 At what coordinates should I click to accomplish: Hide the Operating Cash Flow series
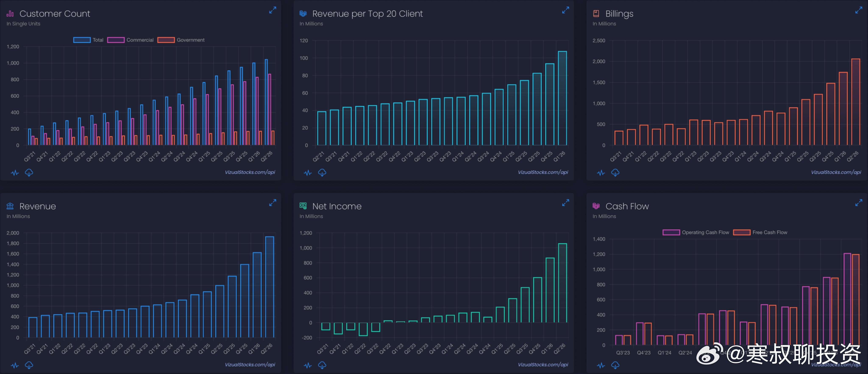point(696,232)
